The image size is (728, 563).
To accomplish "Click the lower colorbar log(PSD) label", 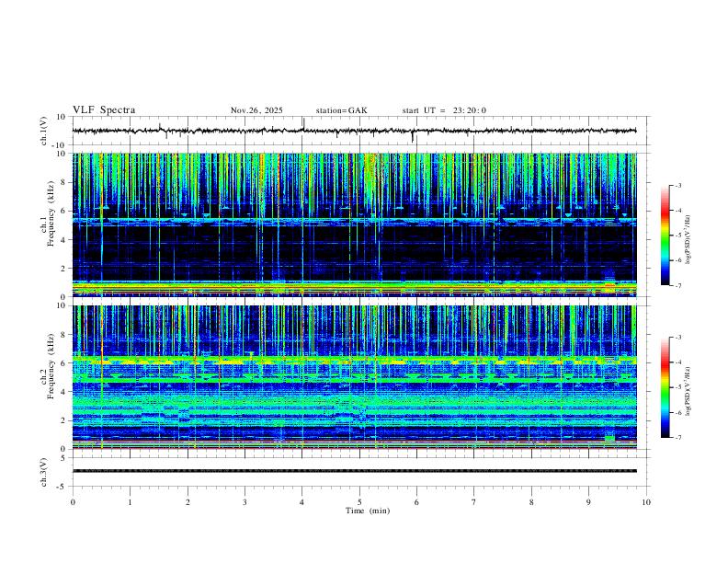I will [x=688, y=391].
